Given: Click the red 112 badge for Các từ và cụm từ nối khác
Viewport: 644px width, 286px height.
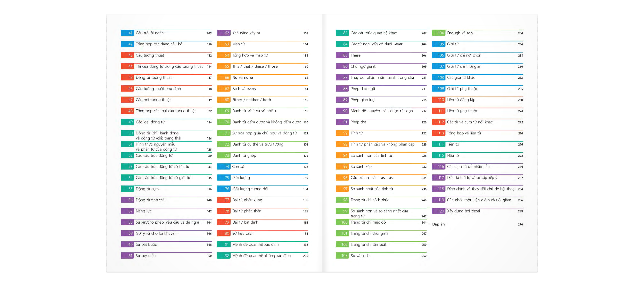Looking at the screenshot, I should coord(441,122).
